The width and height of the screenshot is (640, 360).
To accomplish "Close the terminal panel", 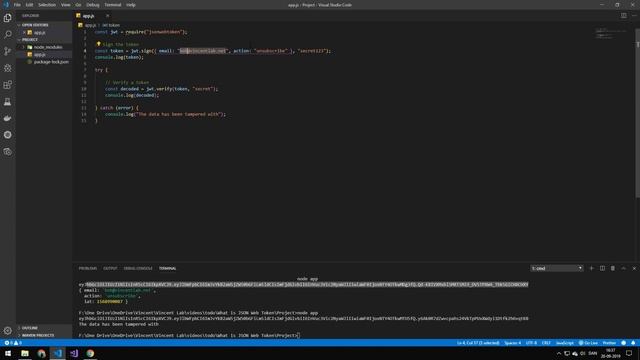I will [634, 268].
